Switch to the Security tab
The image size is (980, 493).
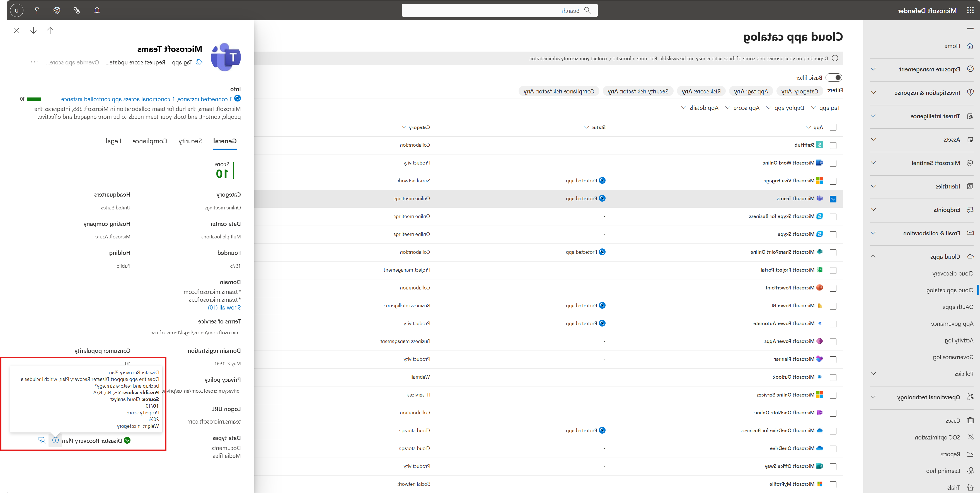click(x=190, y=141)
